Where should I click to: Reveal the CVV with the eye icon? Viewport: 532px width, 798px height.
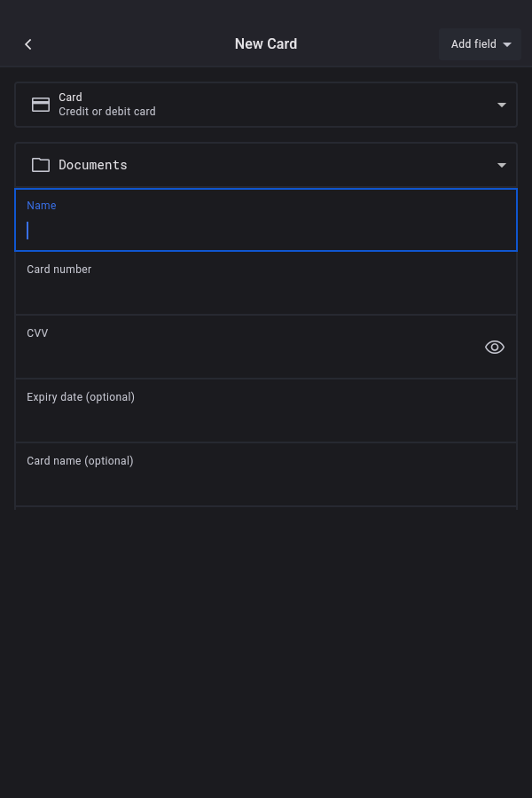click(495, 348)
